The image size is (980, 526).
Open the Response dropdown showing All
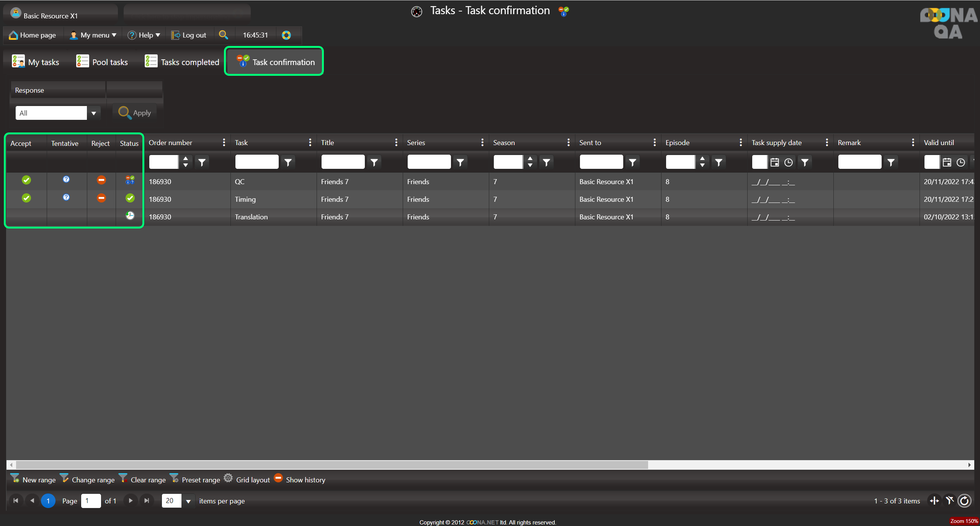(x=93, y=113)
